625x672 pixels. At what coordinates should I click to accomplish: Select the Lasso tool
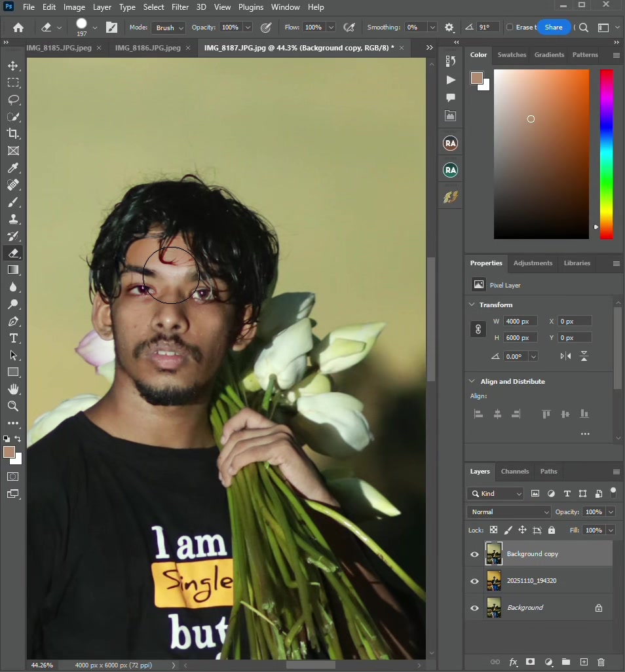[x=13, y=100]
